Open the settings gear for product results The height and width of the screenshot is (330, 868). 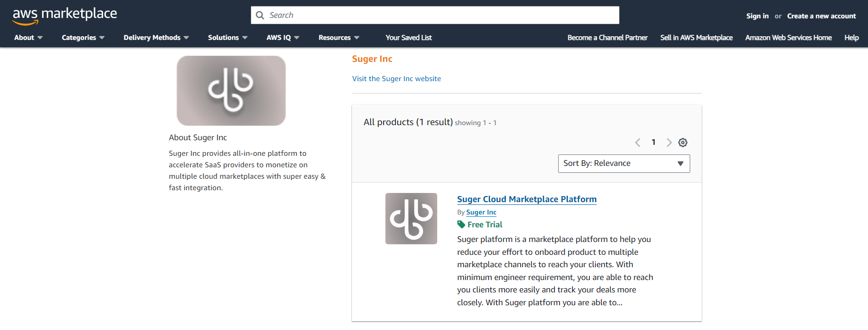coord(683,143)
